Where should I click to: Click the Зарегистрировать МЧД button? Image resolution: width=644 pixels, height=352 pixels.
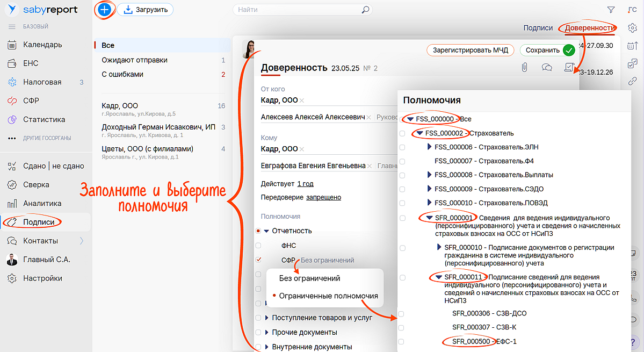[471, 50]
